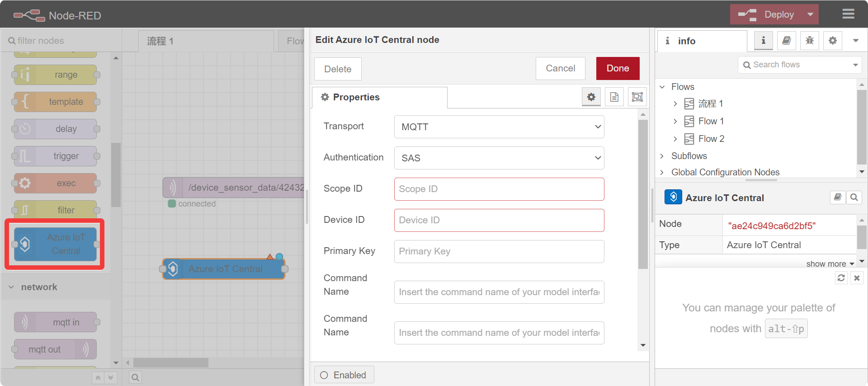Click the canvas horizontal scrollbar thumb

point(171,362)
